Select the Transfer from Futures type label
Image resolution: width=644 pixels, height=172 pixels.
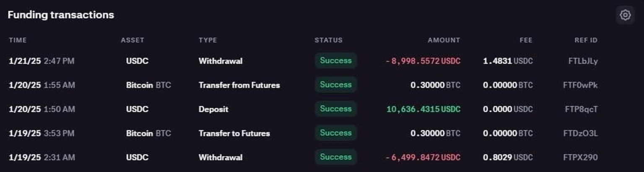click(x=239, y=85)
